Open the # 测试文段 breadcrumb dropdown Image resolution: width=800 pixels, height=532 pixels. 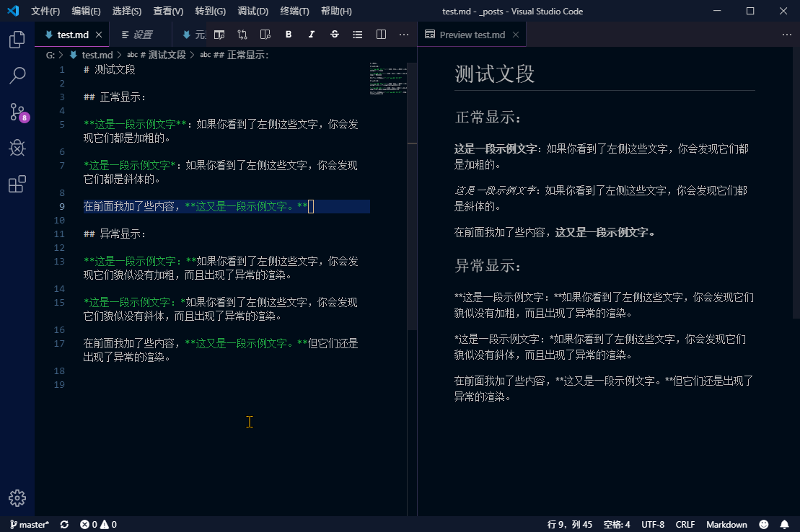pos(157,55)
